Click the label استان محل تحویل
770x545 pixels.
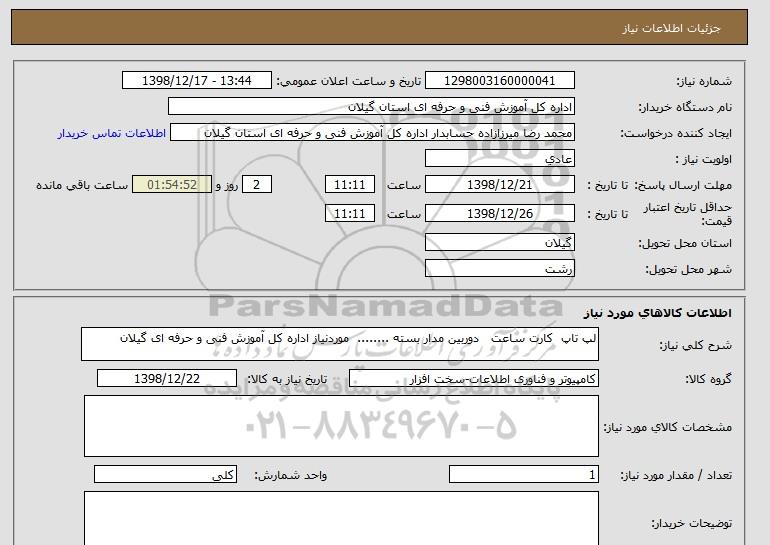coord(685,244)
